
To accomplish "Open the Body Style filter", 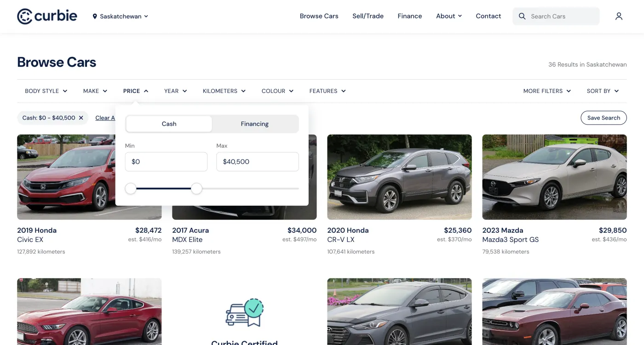I will (46, 91).
